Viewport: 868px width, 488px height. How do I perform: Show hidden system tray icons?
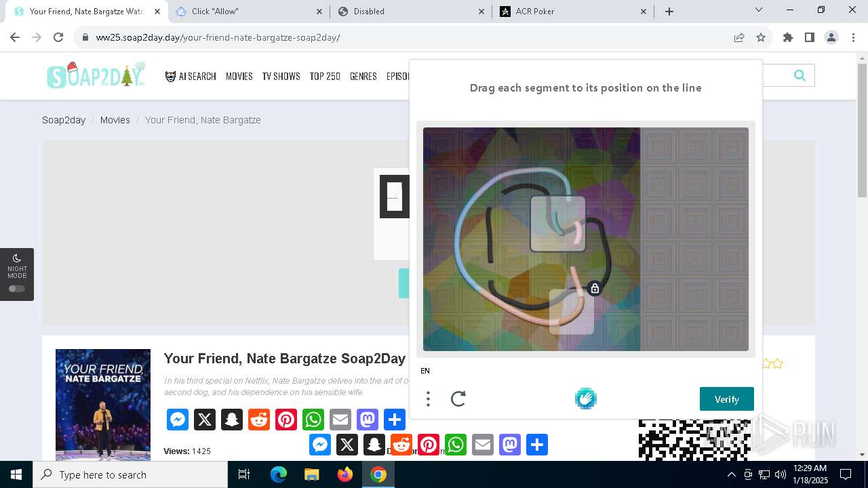tap(731, 474)
